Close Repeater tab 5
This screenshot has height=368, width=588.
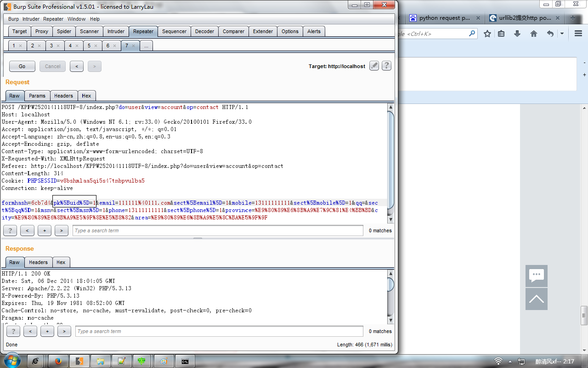pos(96,46)
